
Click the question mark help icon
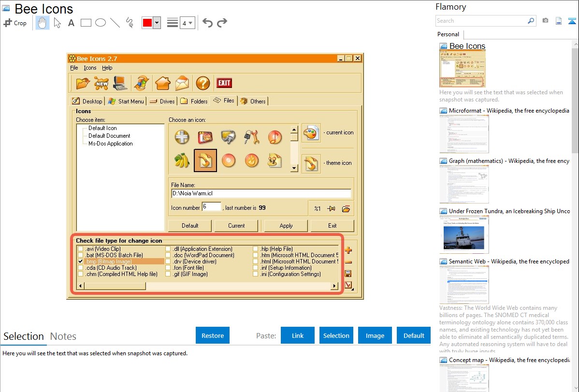[x=203, y=83]
